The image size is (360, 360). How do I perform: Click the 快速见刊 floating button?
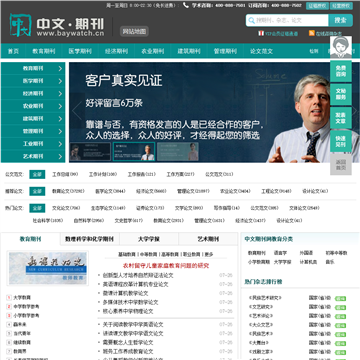(341, 141)
